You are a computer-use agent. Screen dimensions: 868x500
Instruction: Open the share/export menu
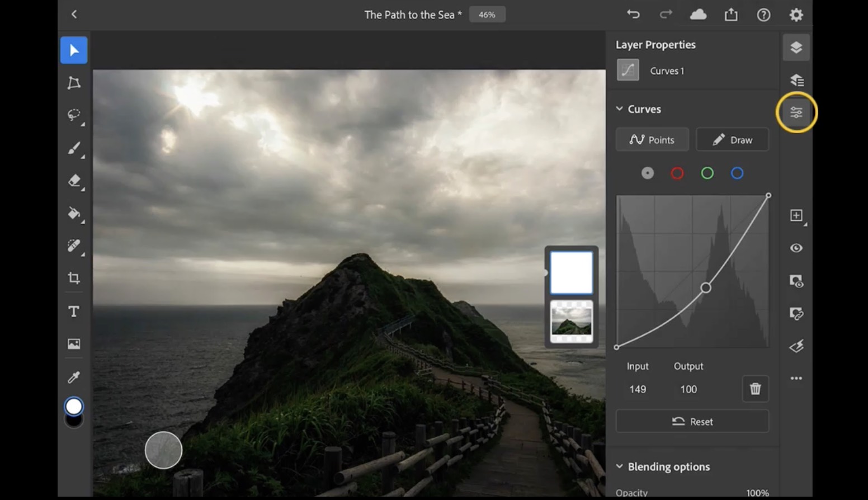[x=731, y=15]
